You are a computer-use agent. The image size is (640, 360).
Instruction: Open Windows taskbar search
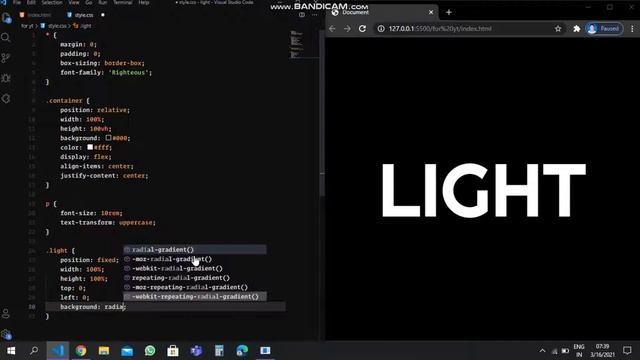pos(34,351)
